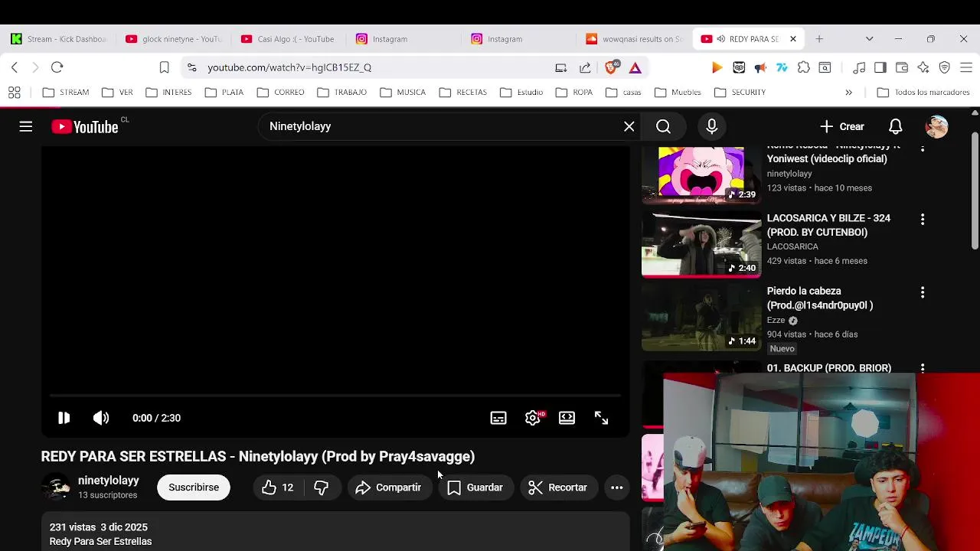Screen dimensions: 980x551
Task: Seek on the video progress bar
Action: (335, 396)
